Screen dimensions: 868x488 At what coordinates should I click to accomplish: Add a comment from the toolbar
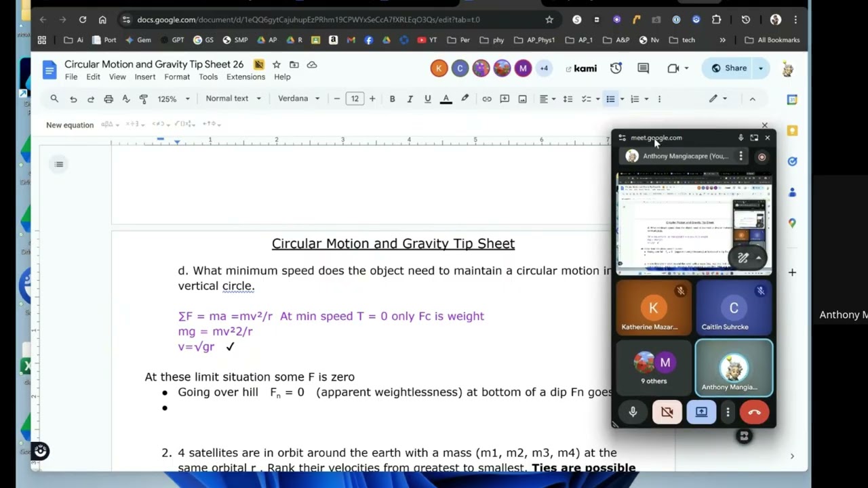point(505,99)
